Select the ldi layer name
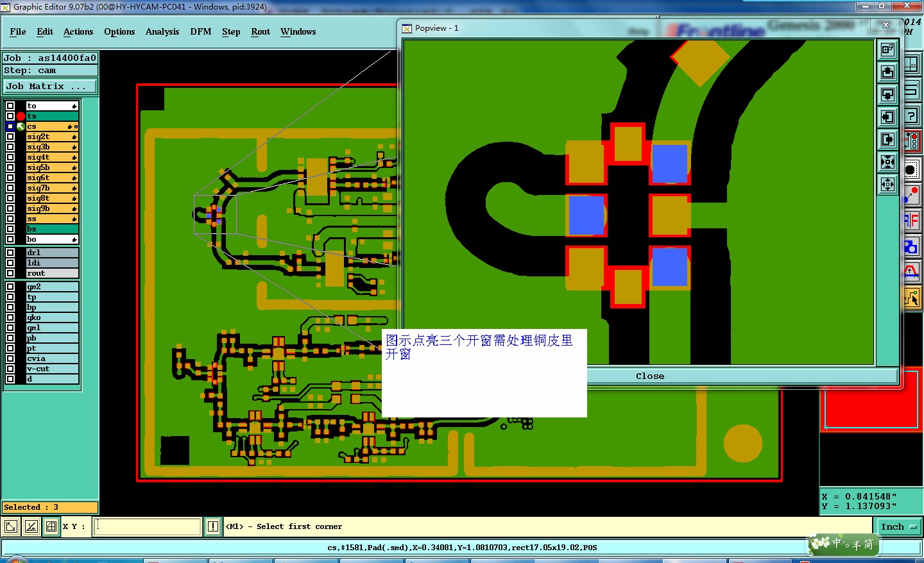This screenshot has height=563, width=924. [52, 263]
